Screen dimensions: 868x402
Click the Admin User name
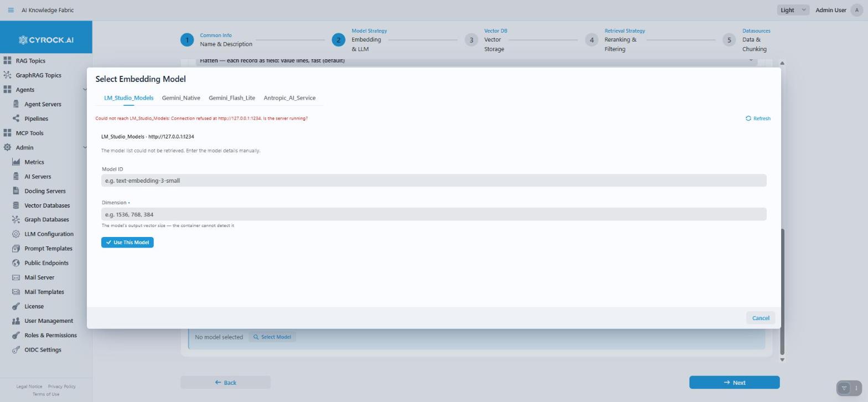(831, 10)
